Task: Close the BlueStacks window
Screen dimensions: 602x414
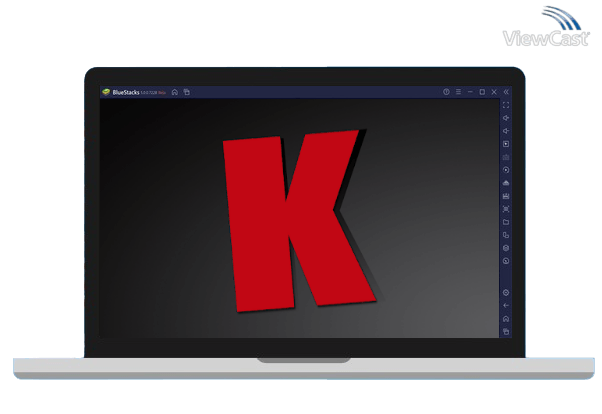Action: 494,92
